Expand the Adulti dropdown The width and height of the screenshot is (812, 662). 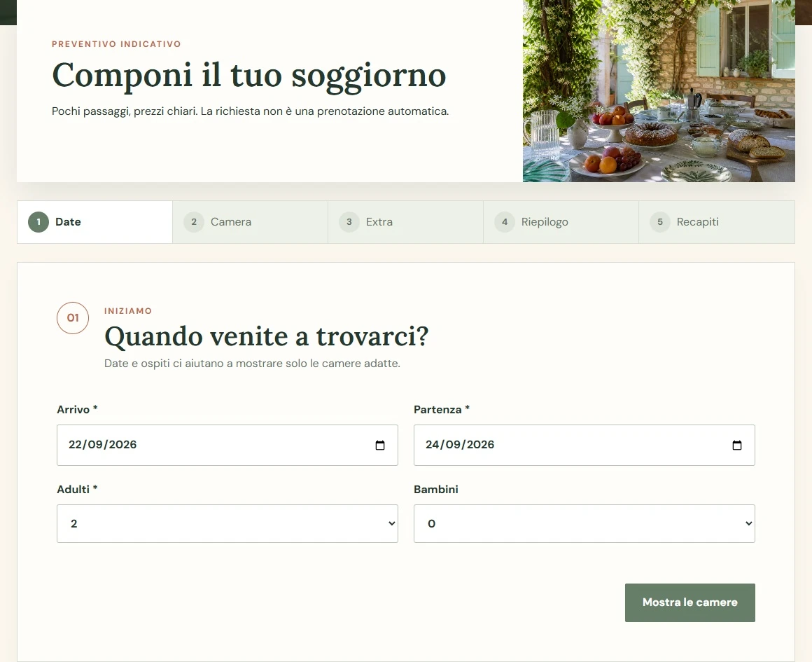(x=227, y=523)
